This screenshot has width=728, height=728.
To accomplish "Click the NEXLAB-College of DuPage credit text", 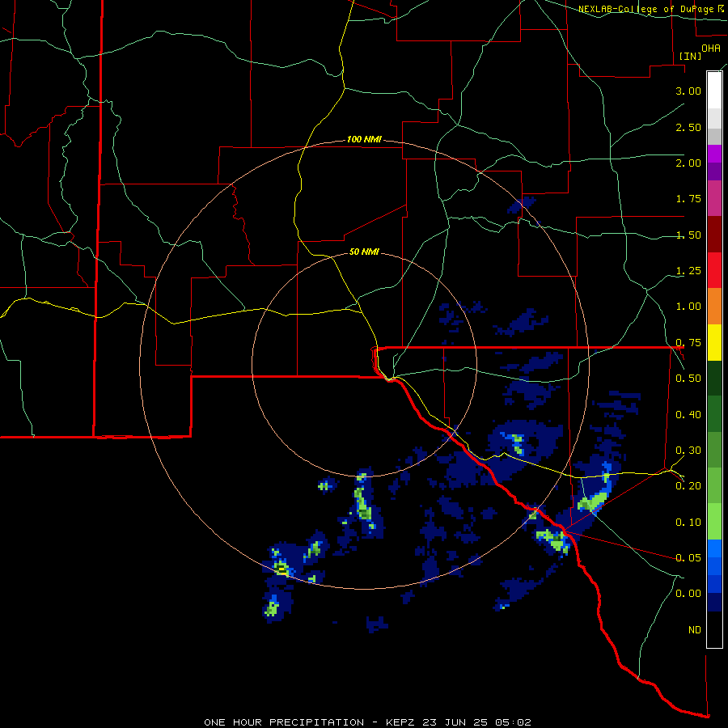I will point(647,9).
